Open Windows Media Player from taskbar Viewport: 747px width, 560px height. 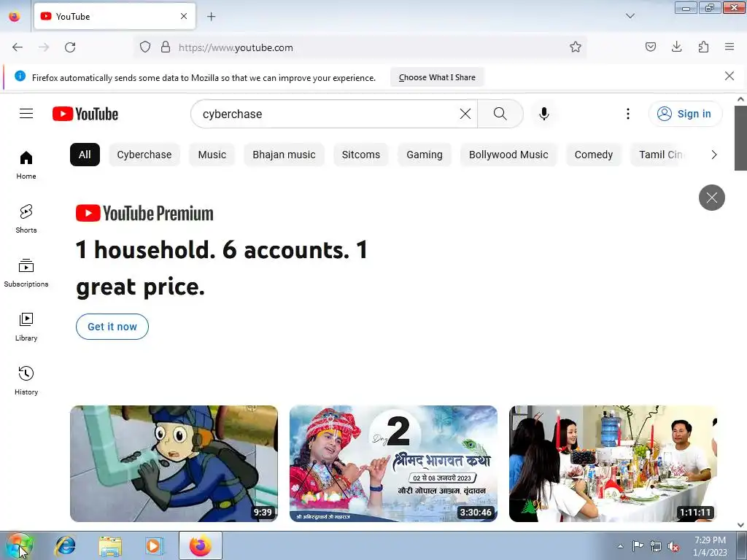tap(154, 545)
